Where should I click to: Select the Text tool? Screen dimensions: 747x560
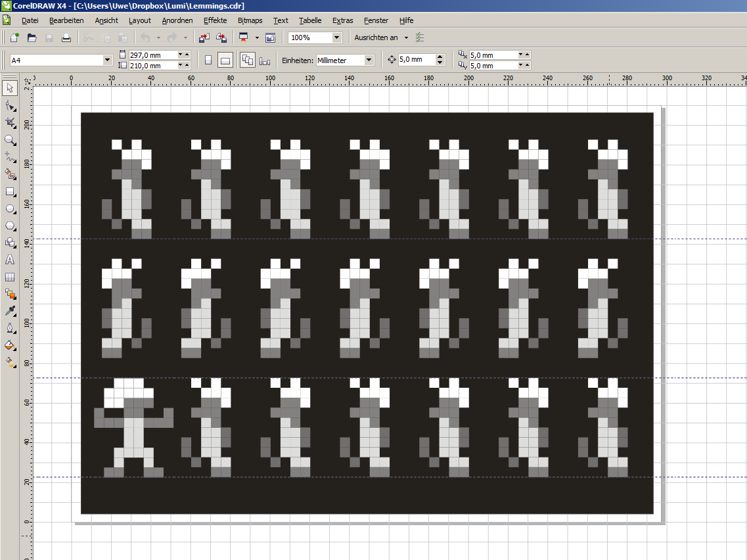click(10, 260)
